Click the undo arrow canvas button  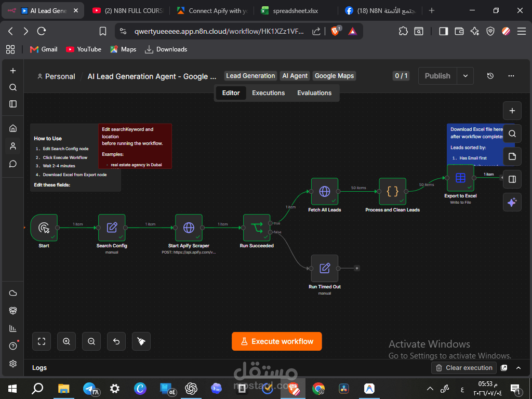(116, 341)
